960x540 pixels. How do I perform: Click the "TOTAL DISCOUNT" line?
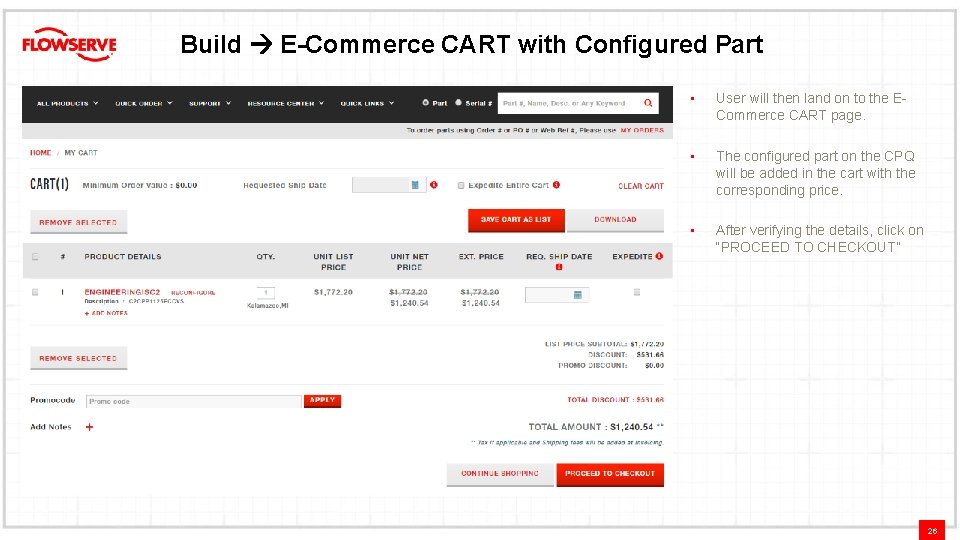pos(615,400)
